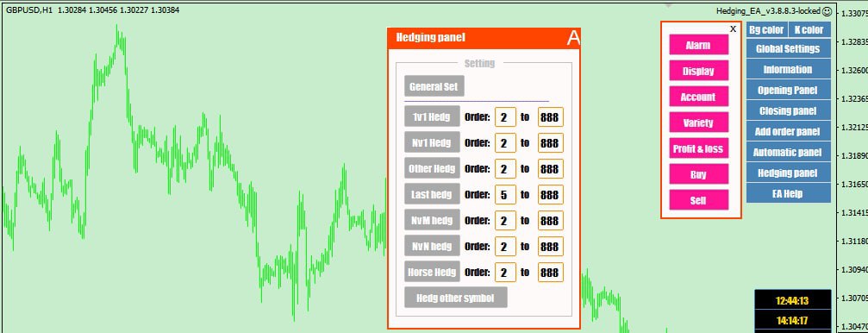Select the Nv1 Hedg button

point(432,143)
